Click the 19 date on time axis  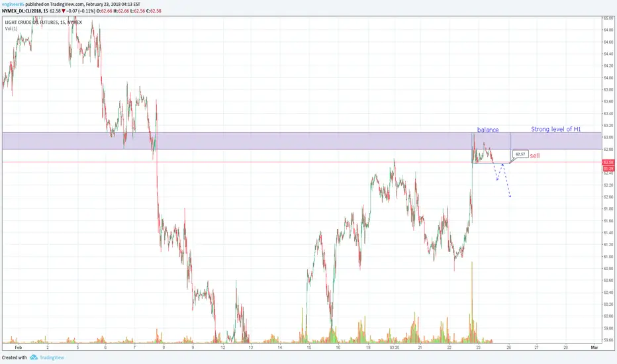pyautogui.click(x=368, y=347)
